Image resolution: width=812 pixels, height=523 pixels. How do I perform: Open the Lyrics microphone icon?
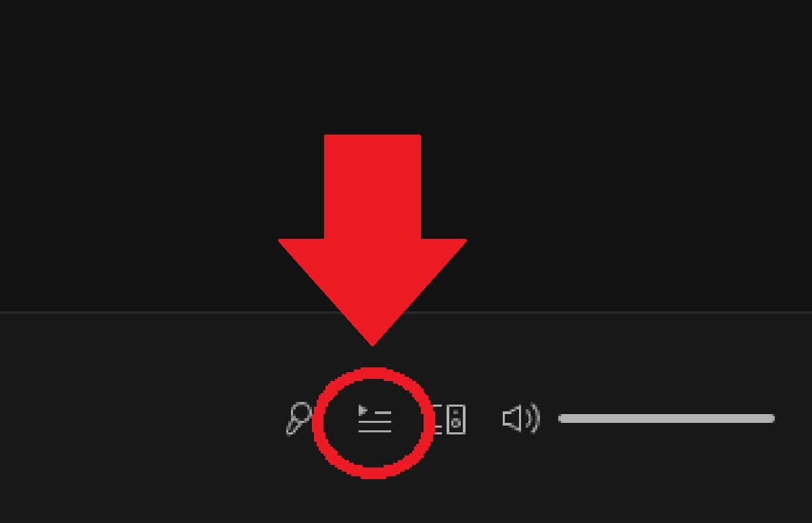pos(298,419)
